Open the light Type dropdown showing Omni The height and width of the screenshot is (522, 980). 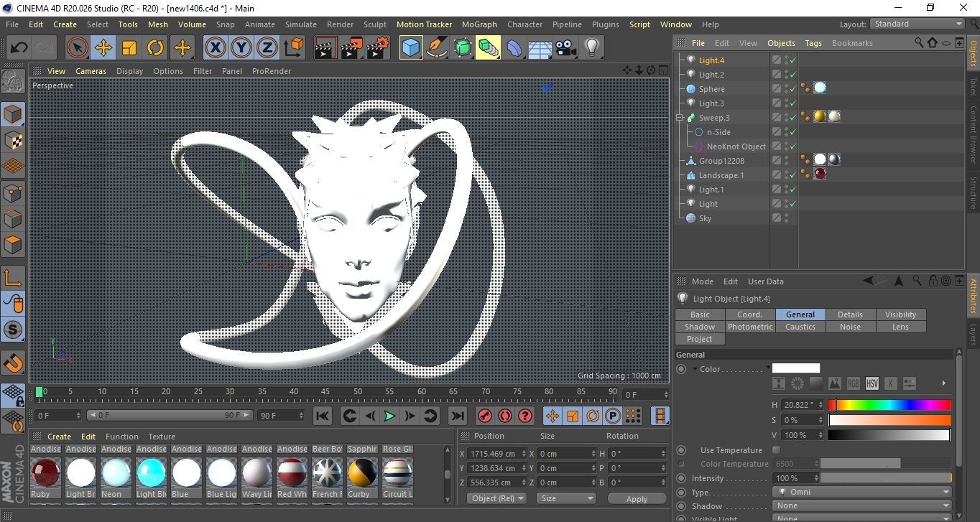coord(862,493)
